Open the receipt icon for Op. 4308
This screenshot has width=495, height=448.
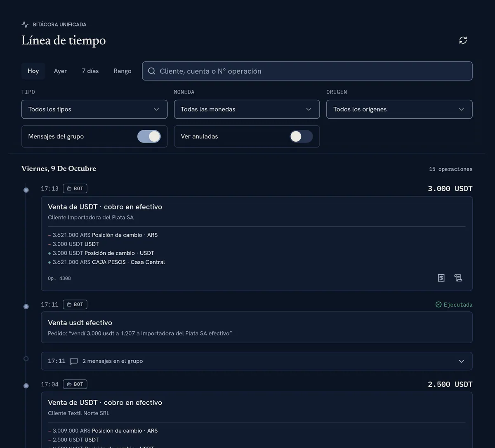point(441,278)
